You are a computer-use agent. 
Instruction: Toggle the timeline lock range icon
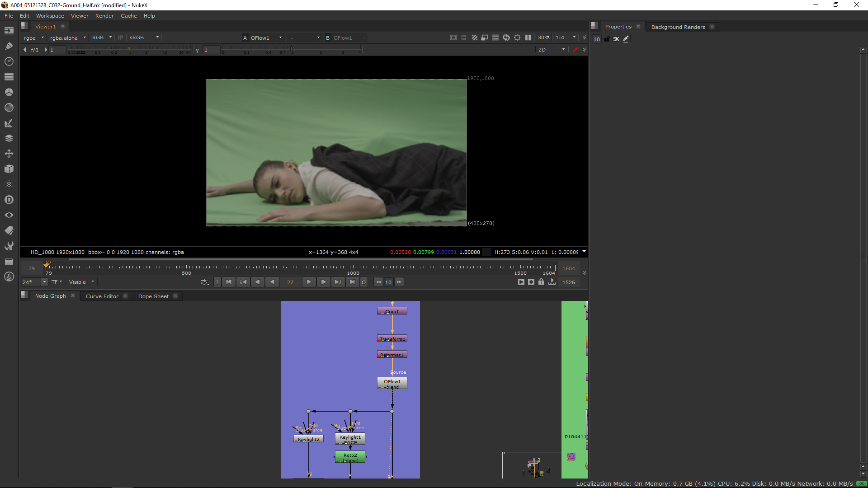541,282
